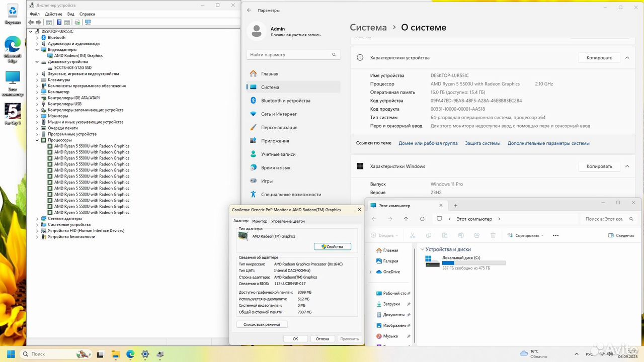Screen dimensions: 644x362
Task: Switch to the Монитор tab in the properties dialog
Action: coord(260,221)
